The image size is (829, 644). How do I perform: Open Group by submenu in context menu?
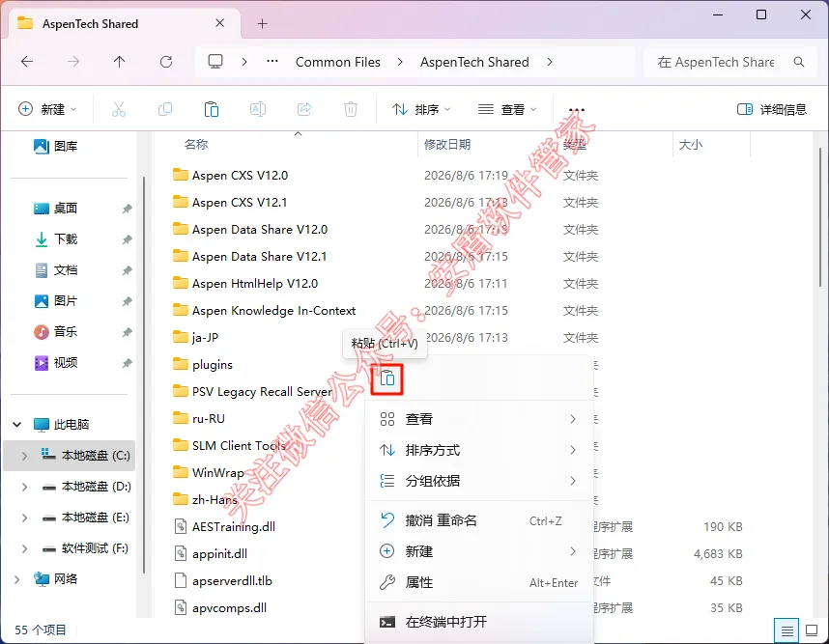478,481
